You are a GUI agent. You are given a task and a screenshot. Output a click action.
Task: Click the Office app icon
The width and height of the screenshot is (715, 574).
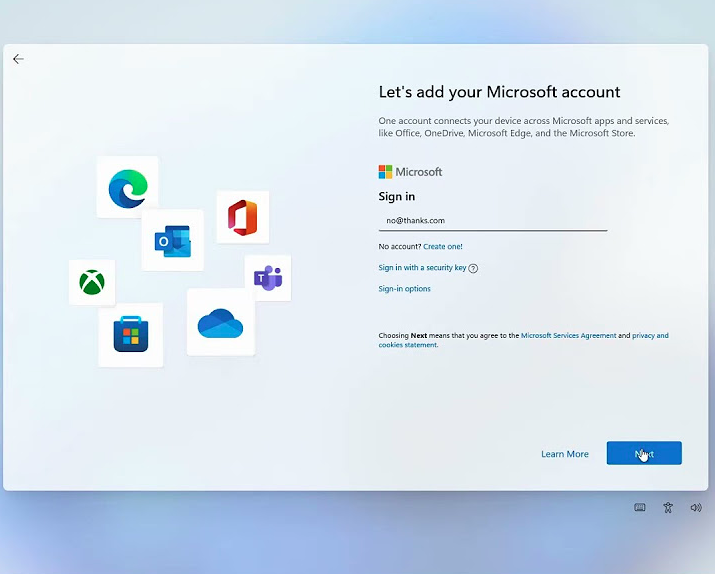pos(243,217)
